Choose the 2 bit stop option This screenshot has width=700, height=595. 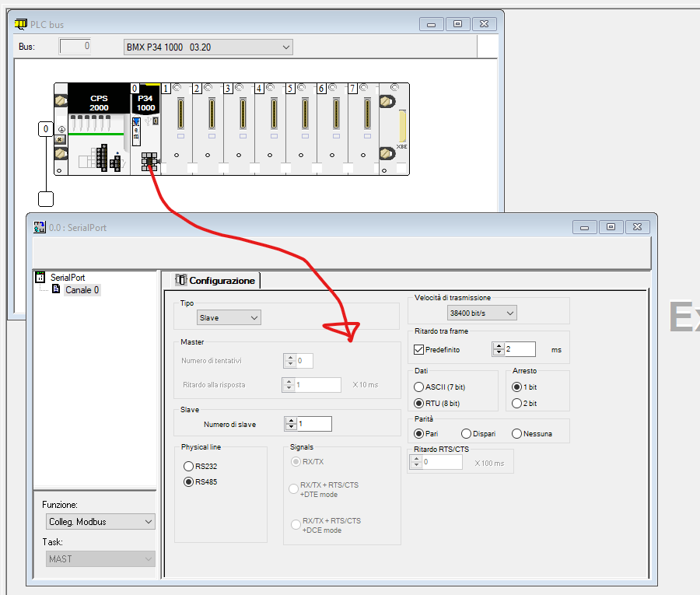[x=516, y=404]
